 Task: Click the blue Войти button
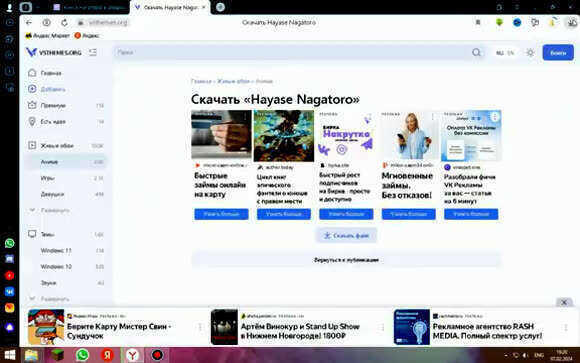coord(558,53)
